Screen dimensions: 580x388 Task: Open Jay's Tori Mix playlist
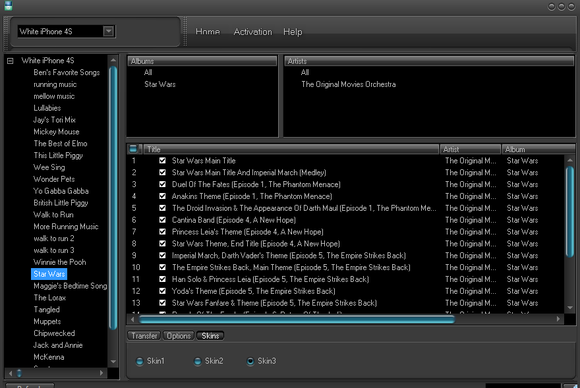click(54, 120)
